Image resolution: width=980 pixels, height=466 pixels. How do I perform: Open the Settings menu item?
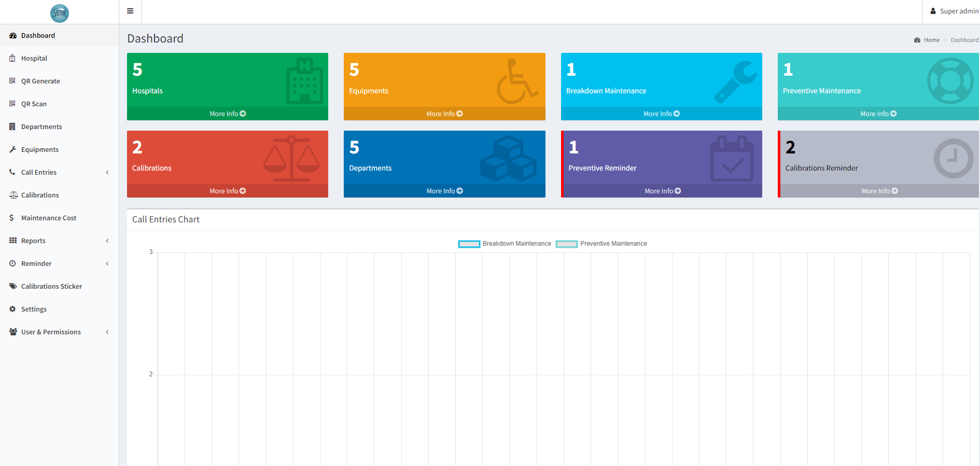click(x=59, y=309)
